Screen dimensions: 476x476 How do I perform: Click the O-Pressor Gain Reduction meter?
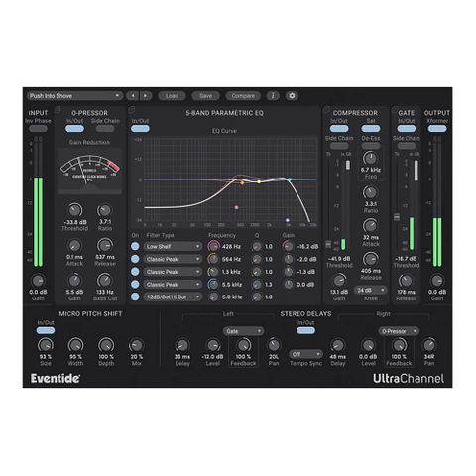point(89,171)
